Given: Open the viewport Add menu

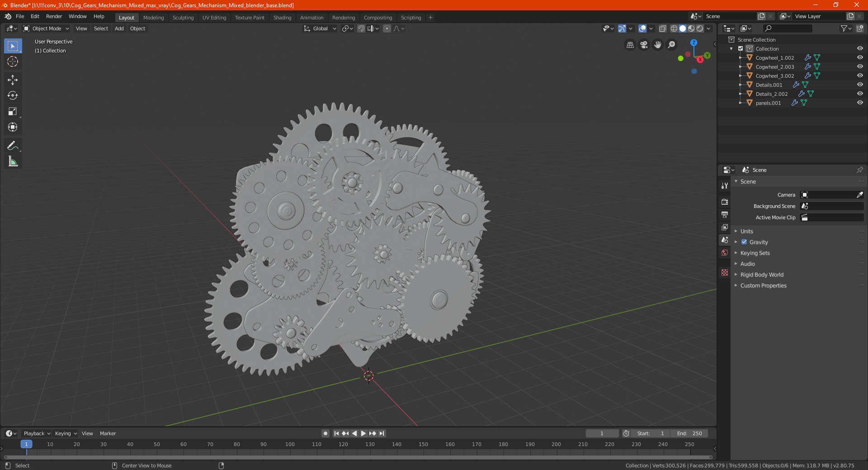Looking at the screenshot, I should coord(119,28).
